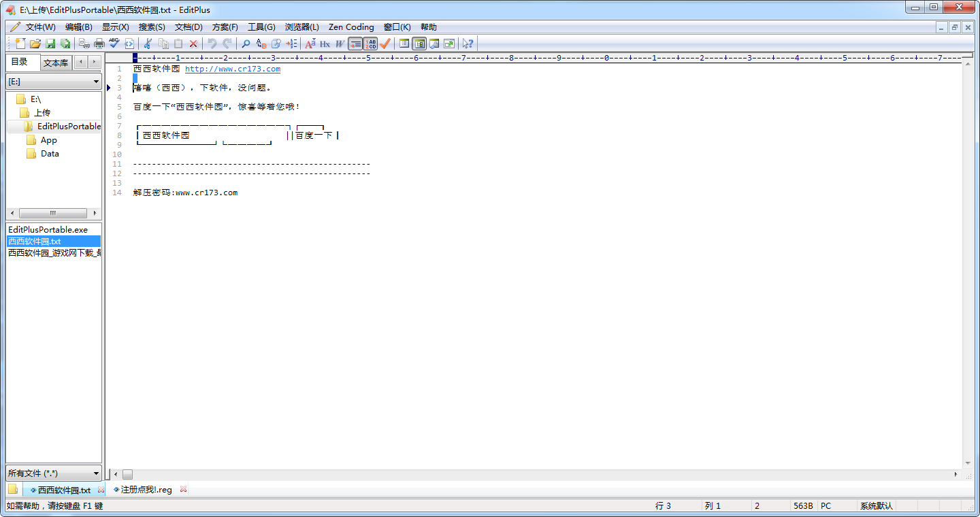The image size is (980, 517).
Task: Run the ABC spell check icon
Action: 114,44
